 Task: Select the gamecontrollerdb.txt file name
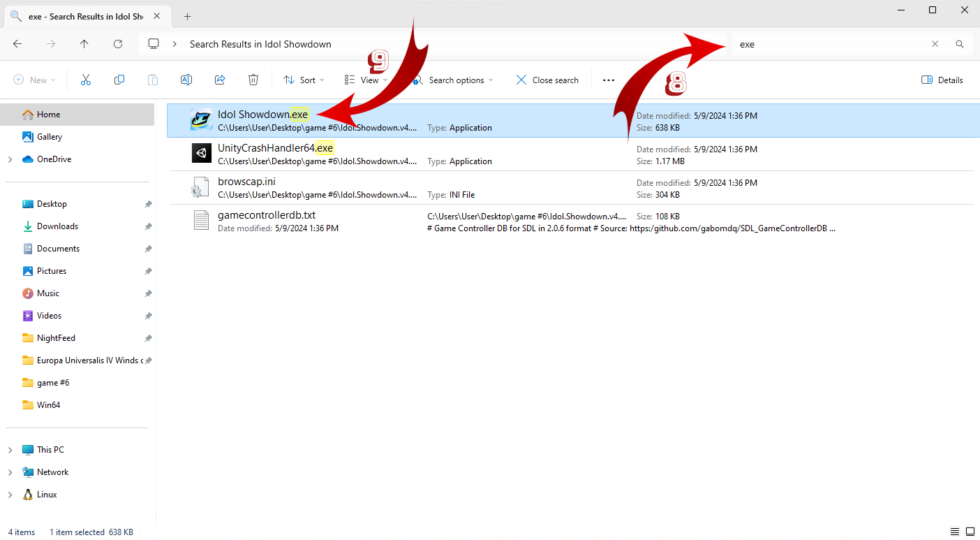tap(267, 215)
